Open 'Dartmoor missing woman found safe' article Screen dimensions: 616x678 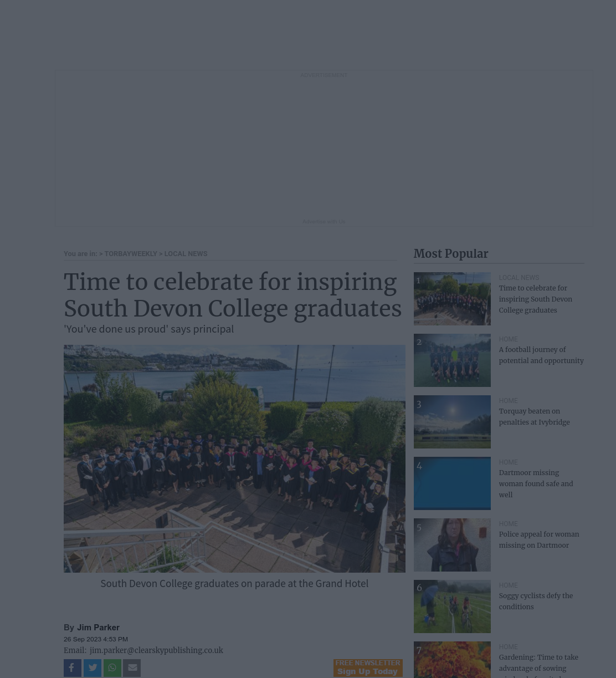[x=536, y=483]
